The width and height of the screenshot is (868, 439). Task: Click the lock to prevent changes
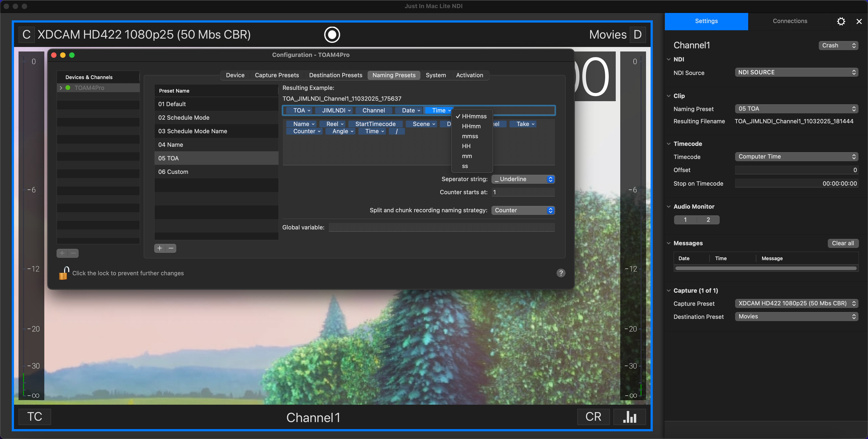64,273
